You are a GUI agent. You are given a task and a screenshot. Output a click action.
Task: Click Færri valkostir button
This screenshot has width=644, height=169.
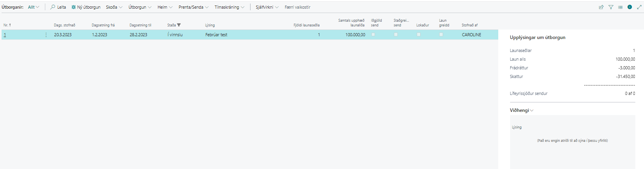[x=297, y=7]
